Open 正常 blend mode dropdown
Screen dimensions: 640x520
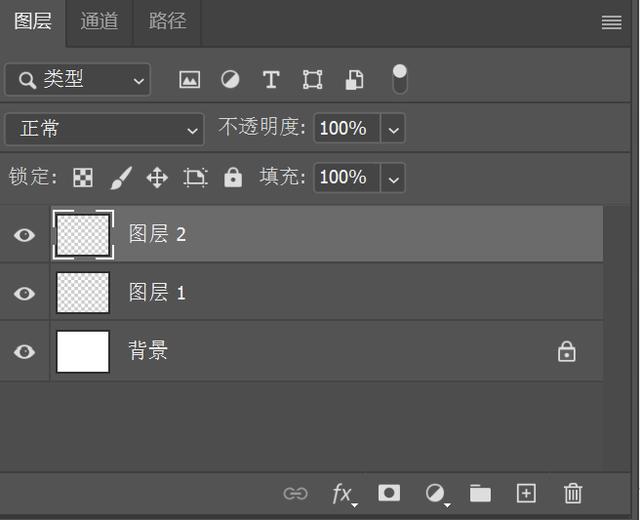coord(104,129)
